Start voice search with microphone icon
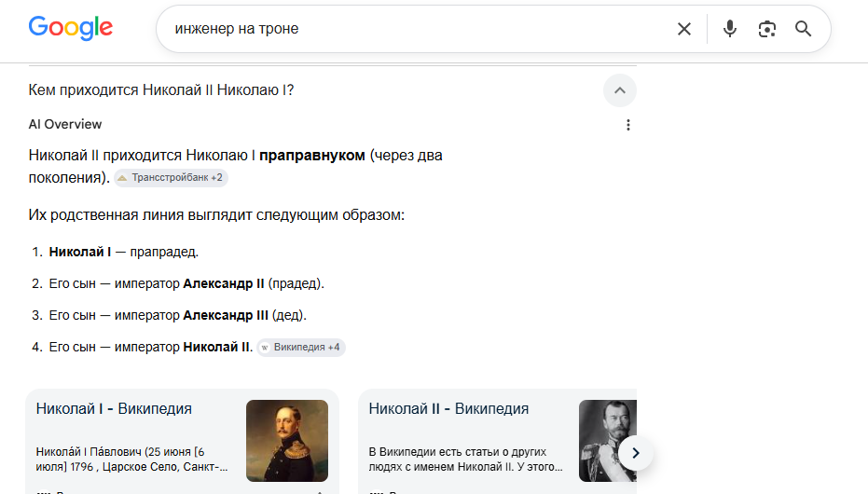868x494 pixels. click(730, 29)
